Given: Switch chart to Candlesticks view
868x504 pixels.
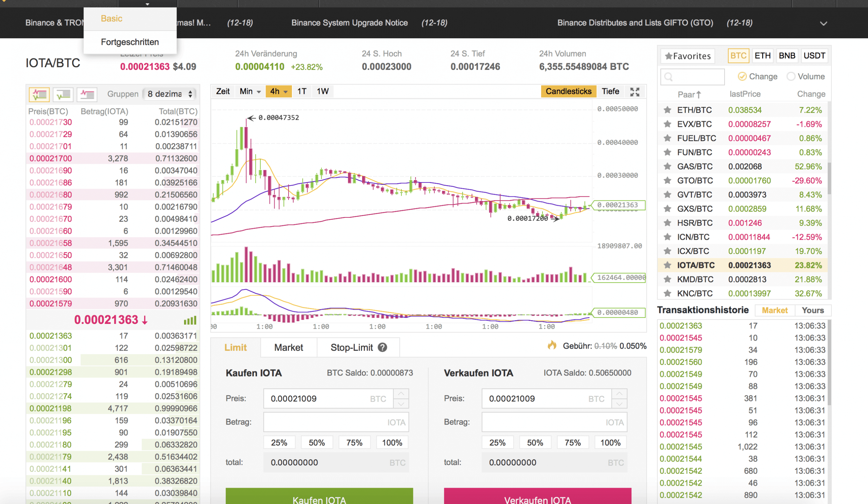Looking at the screenshot, I should click(x=568, y=91).
